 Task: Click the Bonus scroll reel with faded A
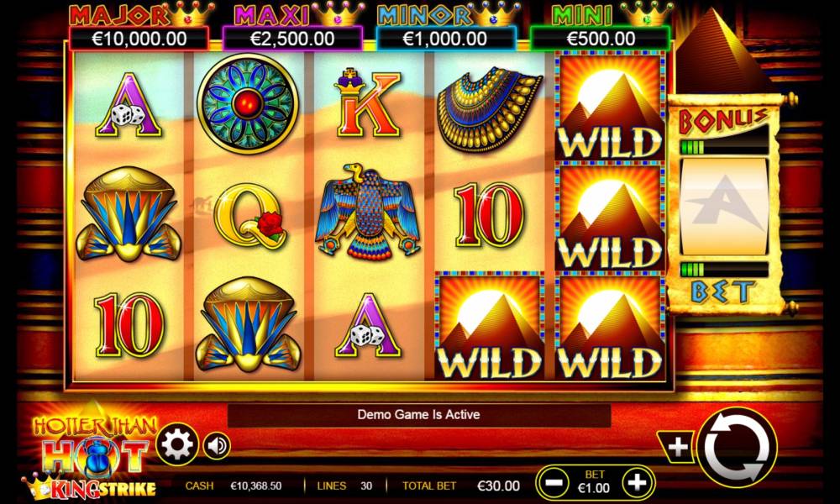click(x=724, y=207)
